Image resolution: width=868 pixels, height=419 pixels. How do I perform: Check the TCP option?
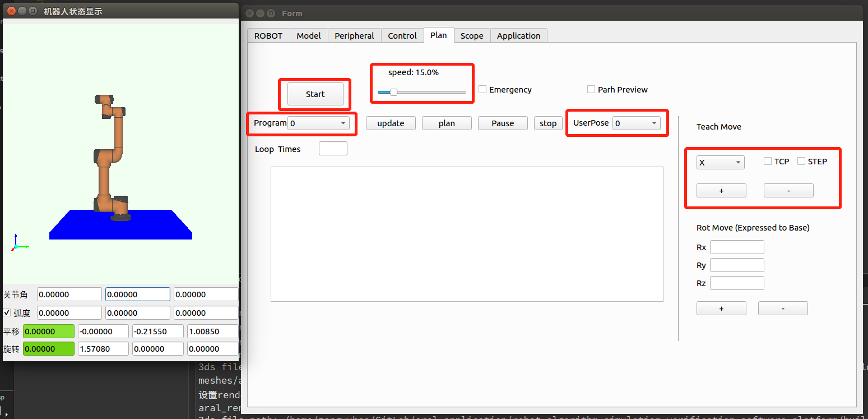coord(768,161)
